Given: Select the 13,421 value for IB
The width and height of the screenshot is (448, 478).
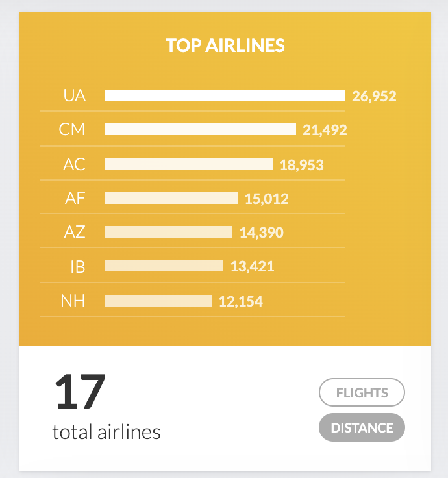Looking at the screenshot, I should click(x=253, y=266).
